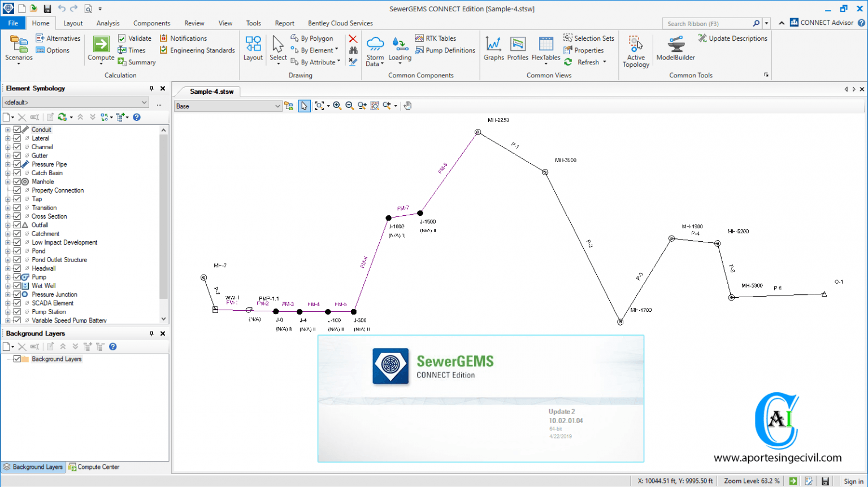Toggle the Background Layers folder checkbox
This screenshot has width=868, height=487.
(x=17, y=359)
